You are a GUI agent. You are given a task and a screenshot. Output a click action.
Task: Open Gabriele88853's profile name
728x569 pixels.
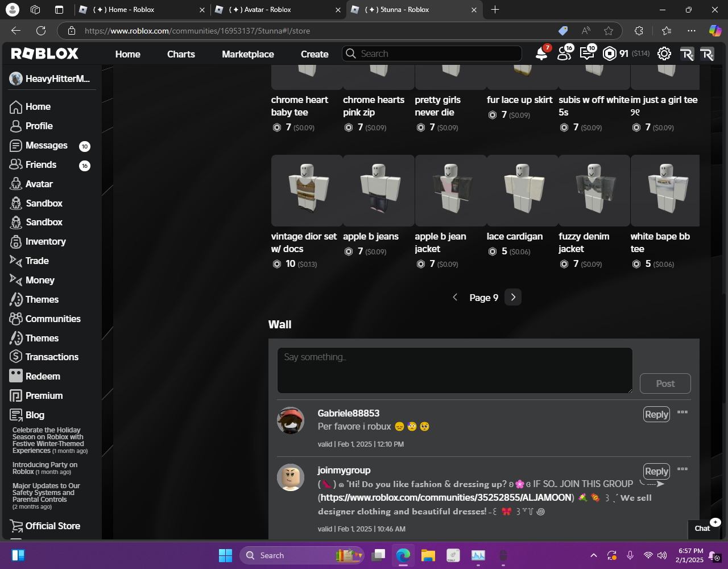(x=348, y=413)
